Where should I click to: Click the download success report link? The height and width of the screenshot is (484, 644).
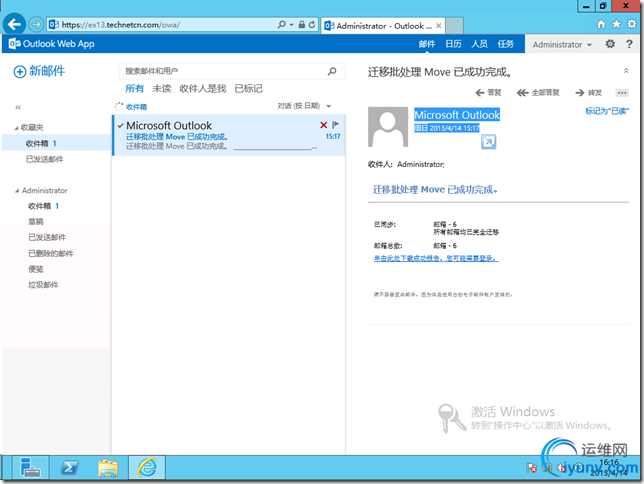click(436, 258)
